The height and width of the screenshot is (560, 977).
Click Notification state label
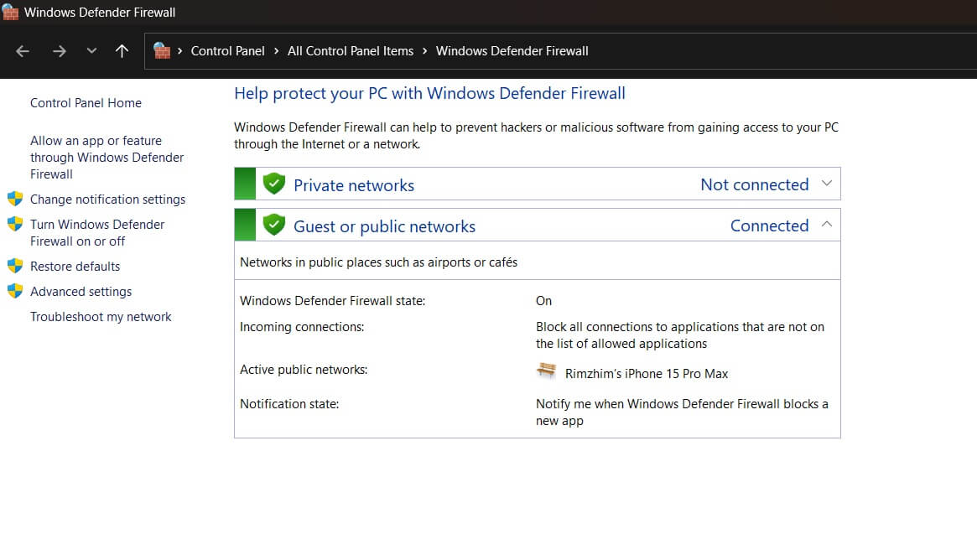289,403
